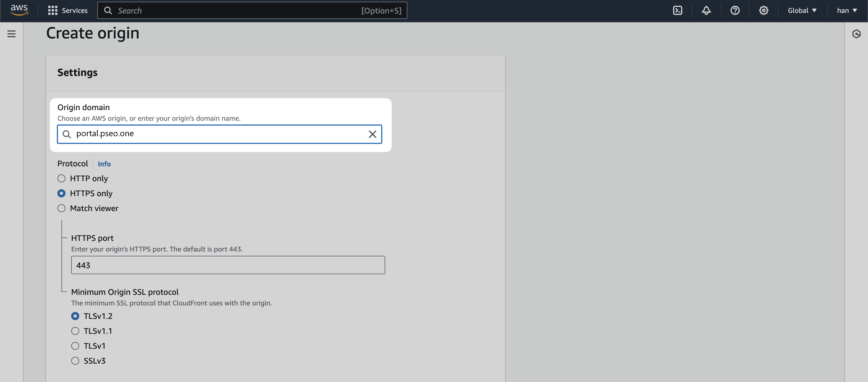Open the Services grid menu

53,10
